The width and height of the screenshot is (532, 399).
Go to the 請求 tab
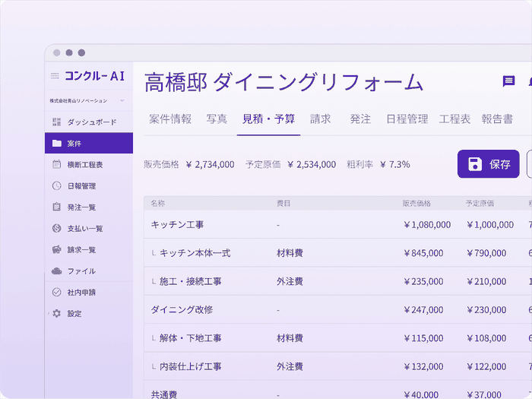point(320,119)
